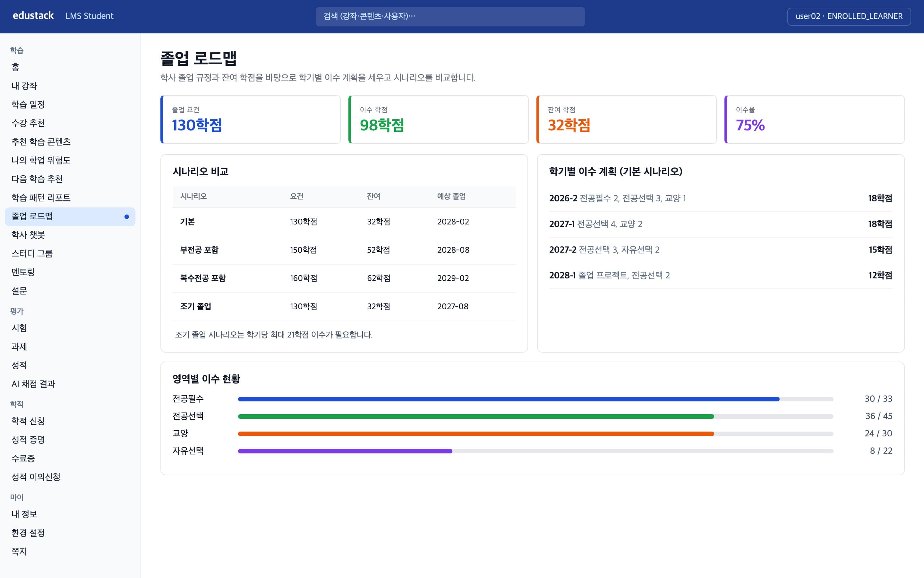Image resolution: width=924 pixels, height=578 pixels.
Task: Click the 잔여 학점 32학점 card
Action: 626,119
